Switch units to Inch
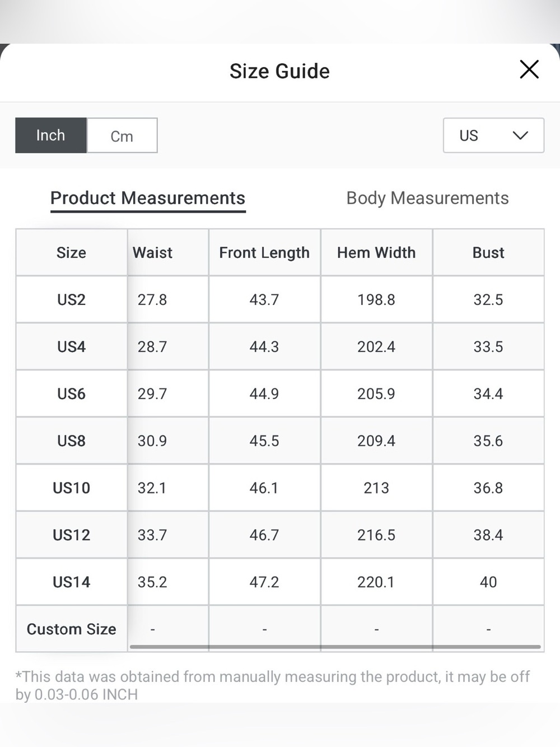Screen dimensions: 560x747 pos(51,135)
